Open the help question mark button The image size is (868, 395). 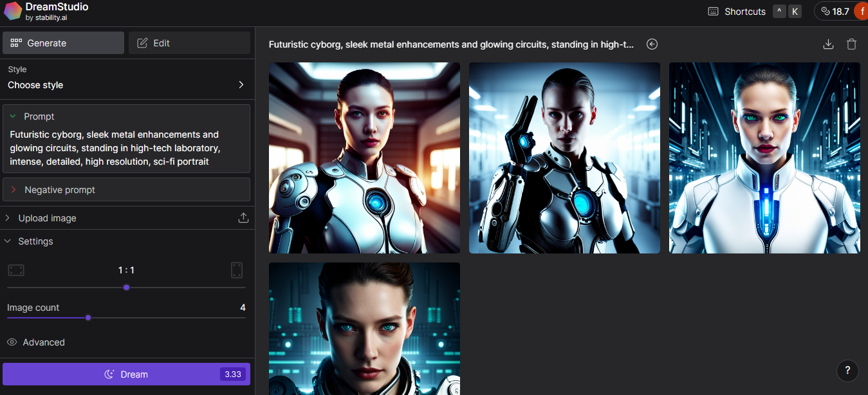click(x=847, y=371)
